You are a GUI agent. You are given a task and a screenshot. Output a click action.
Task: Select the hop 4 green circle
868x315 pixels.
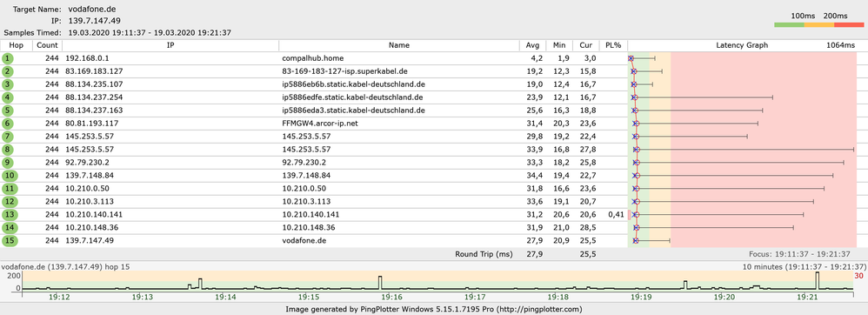click(x=7, y=97)
